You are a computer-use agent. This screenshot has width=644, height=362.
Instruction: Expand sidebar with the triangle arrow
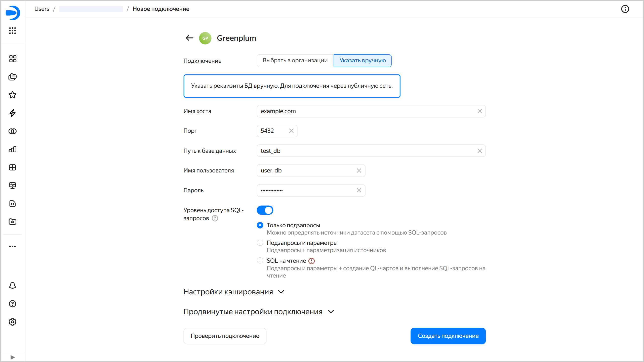[13, 357]
